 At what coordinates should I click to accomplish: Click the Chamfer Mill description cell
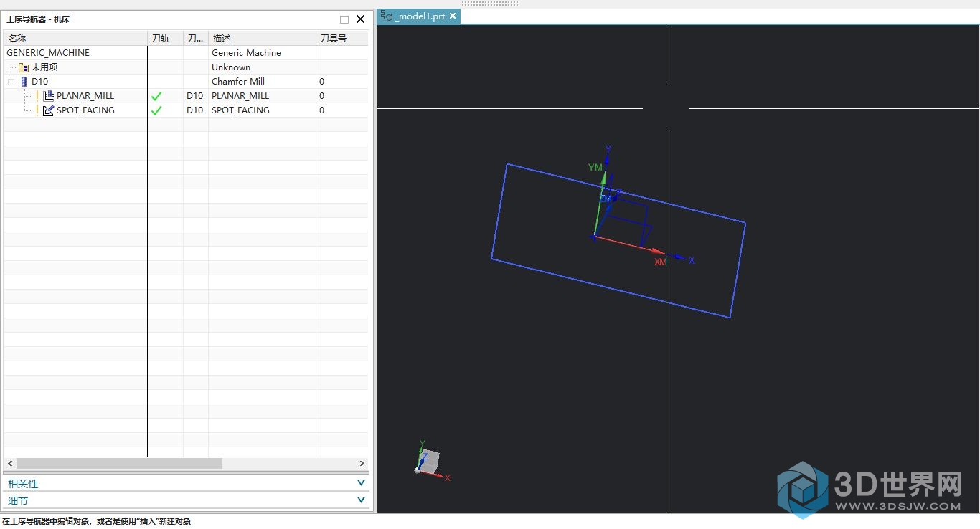pos(238,82)
